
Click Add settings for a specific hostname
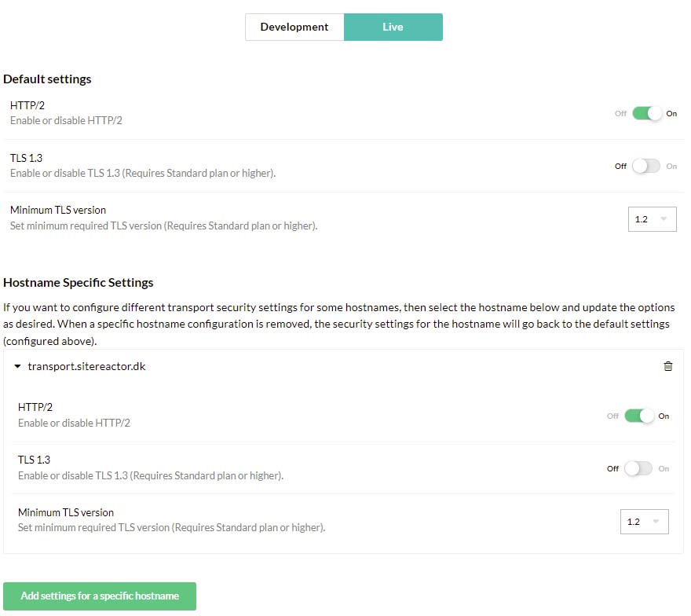100,596
